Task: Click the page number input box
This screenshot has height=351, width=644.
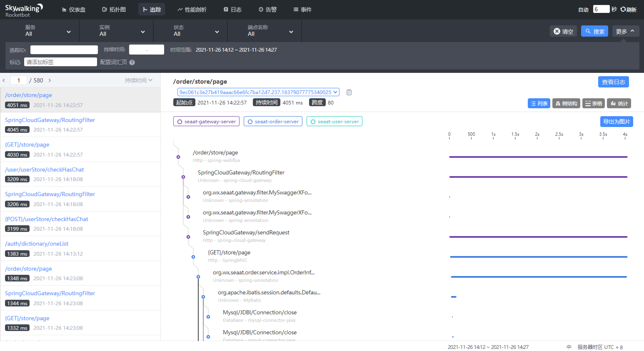Action: (x=19, y=80)
